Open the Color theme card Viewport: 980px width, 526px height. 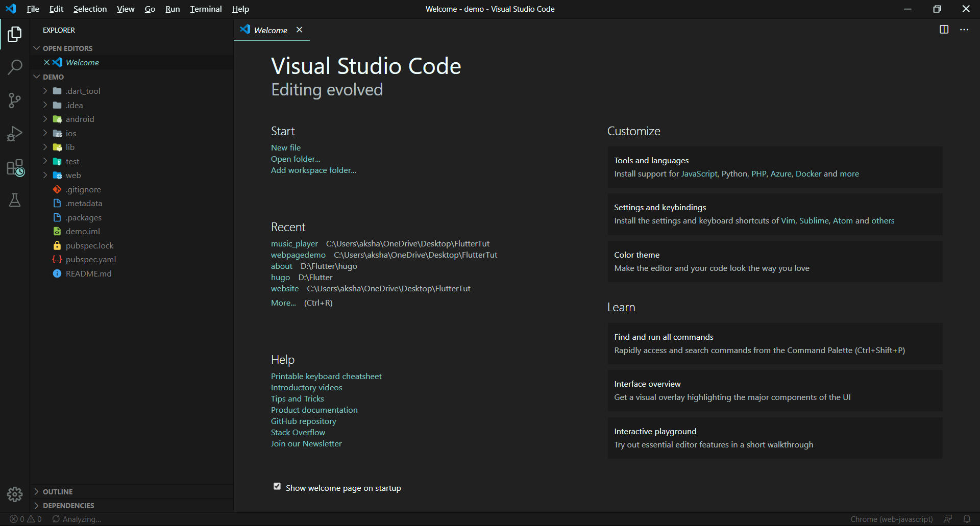[x=775, y=261]
